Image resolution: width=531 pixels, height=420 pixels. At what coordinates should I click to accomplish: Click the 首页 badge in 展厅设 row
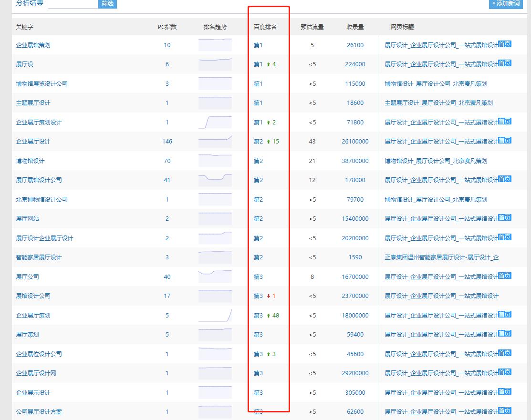pyautogui.click(x=505, y=63)
